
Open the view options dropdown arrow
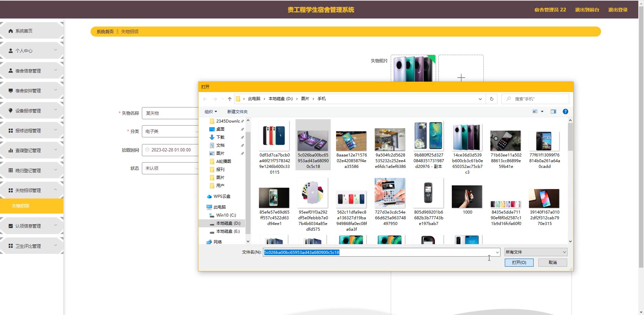pos(542,111)
